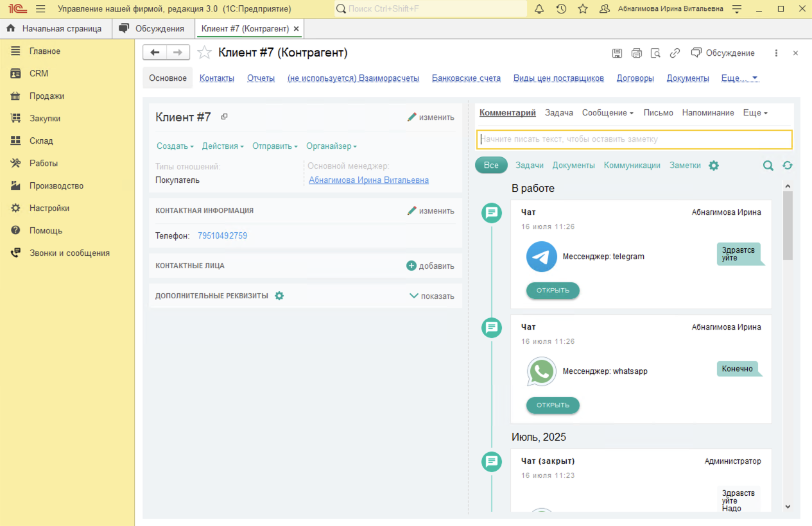
Task: Open the history clock icon
Action: click(x=561, y=9)
